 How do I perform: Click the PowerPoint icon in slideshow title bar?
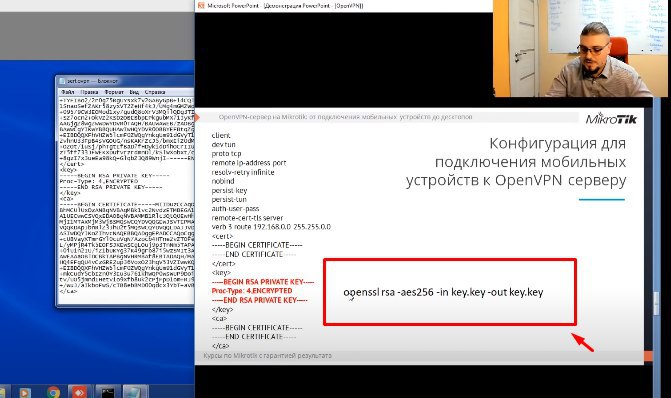[x=201, y=6]
